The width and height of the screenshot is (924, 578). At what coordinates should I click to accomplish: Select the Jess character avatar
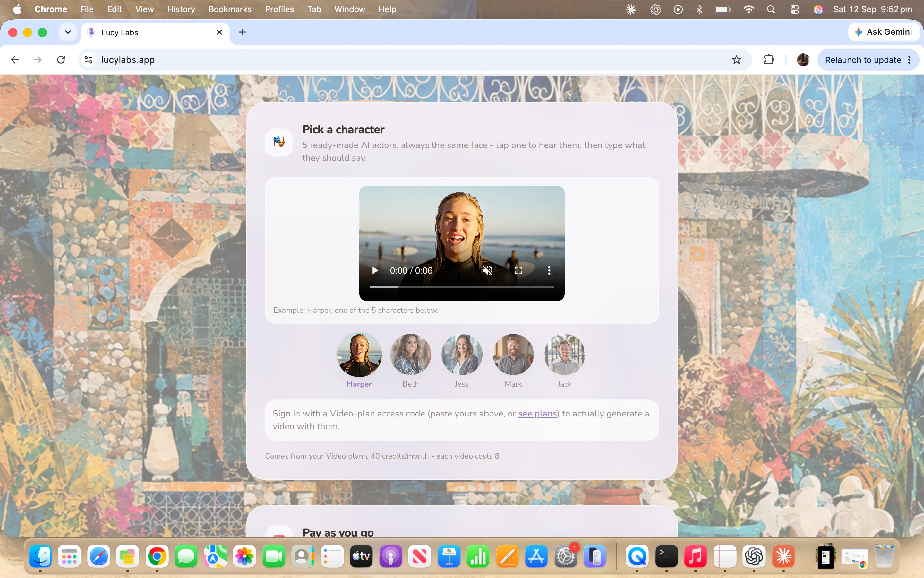pos(462,355)
